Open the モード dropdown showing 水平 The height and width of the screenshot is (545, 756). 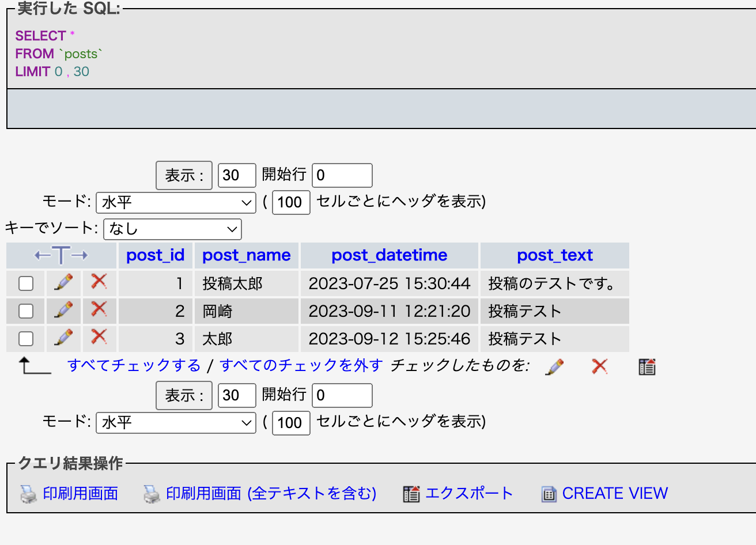[x=176, y=203]
